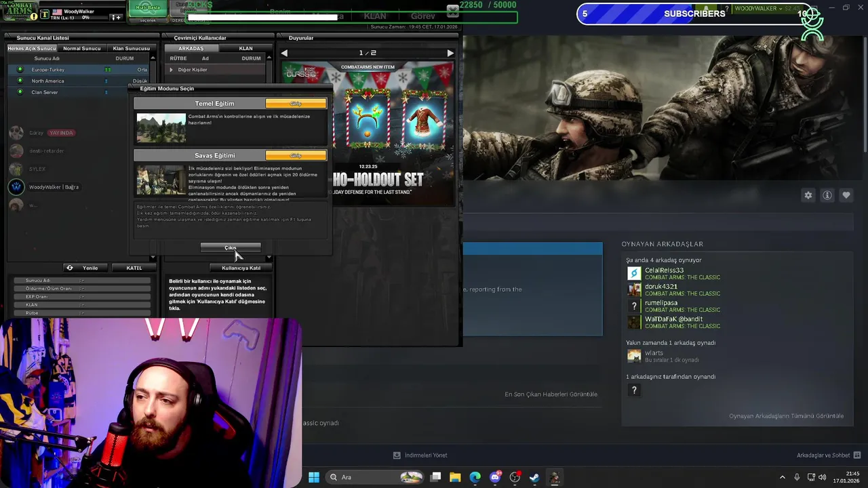Open Discord from taskbar
Screen dimensions: 868x488
[495, 477]
